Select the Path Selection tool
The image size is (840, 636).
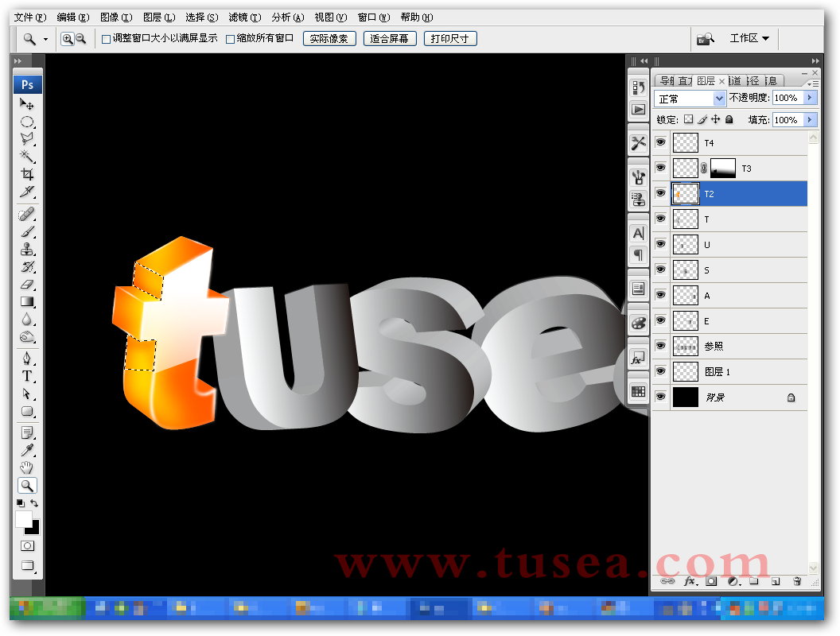pyautogui.click(x=27, y=394)
